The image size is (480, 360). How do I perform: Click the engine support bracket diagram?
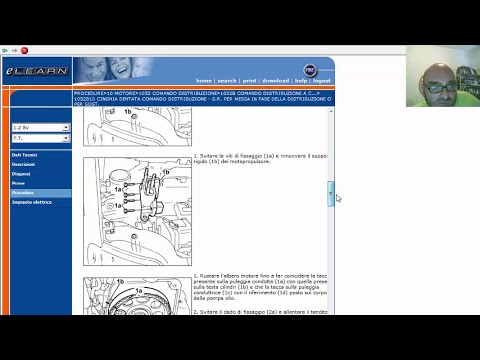(x=137, y=212)
